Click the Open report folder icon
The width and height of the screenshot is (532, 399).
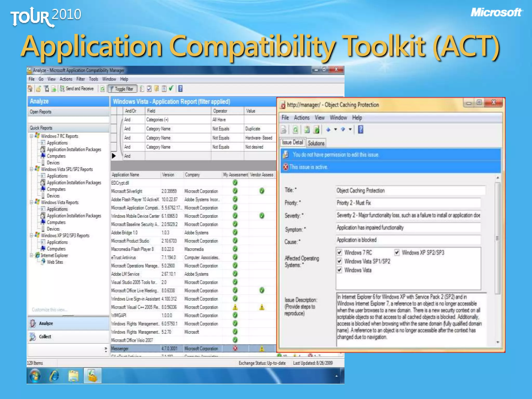click(38, 89)
